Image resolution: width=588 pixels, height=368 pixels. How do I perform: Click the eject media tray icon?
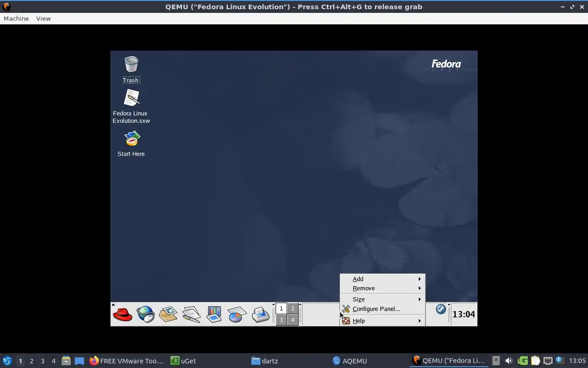[496, 361]
